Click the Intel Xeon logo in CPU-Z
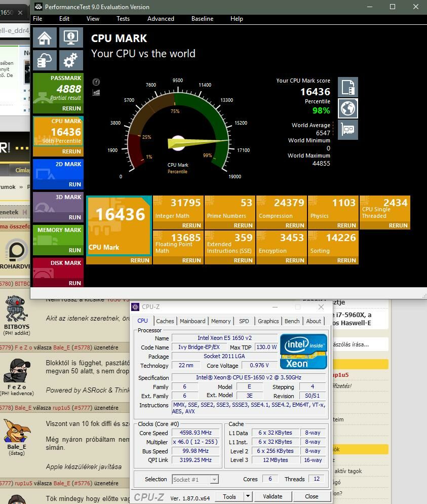Viewport: 427px width, 504px height. click(303, 352)
